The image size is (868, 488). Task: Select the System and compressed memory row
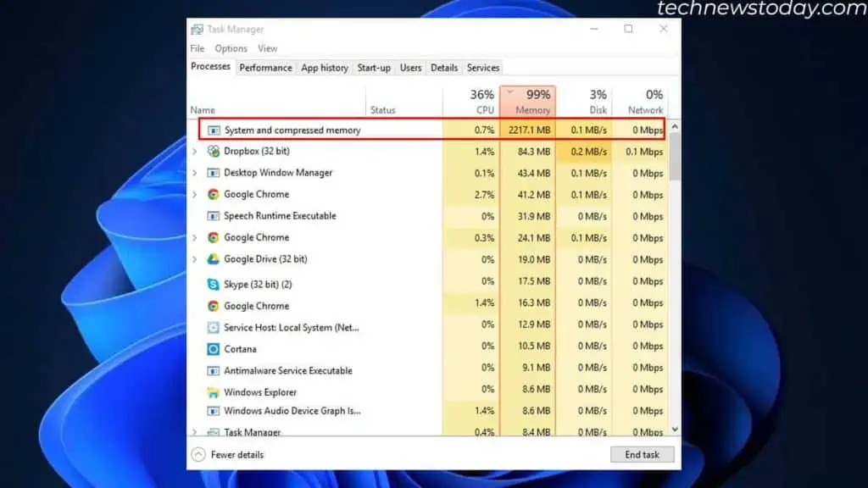(x=431, y=130)
